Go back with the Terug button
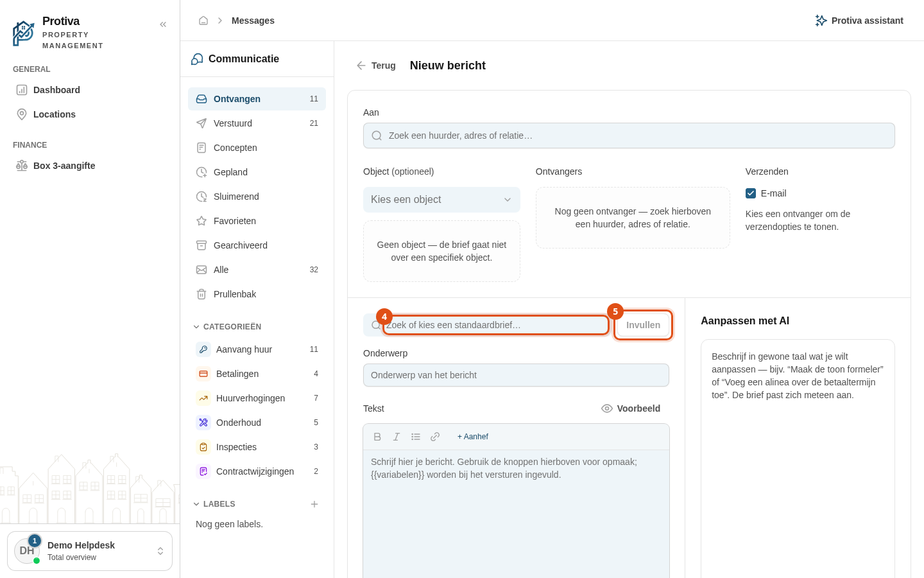 point(377,66)
